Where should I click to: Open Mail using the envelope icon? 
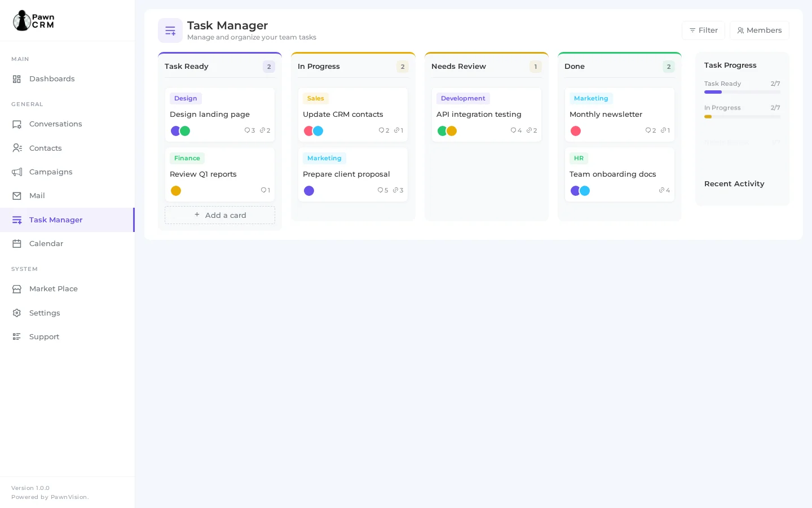17,195
